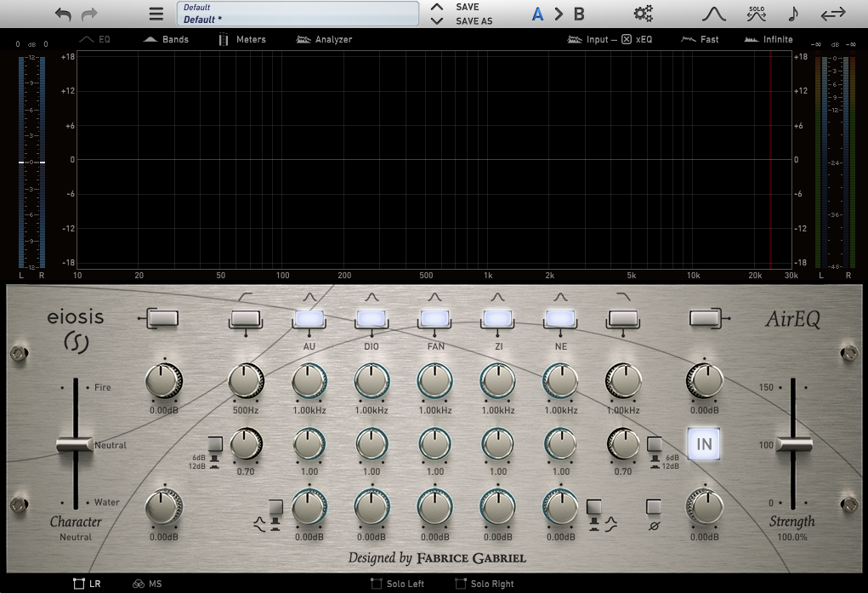
Task: Click the musical note icon
Action: pyautogui.click(x=793, y=14)
